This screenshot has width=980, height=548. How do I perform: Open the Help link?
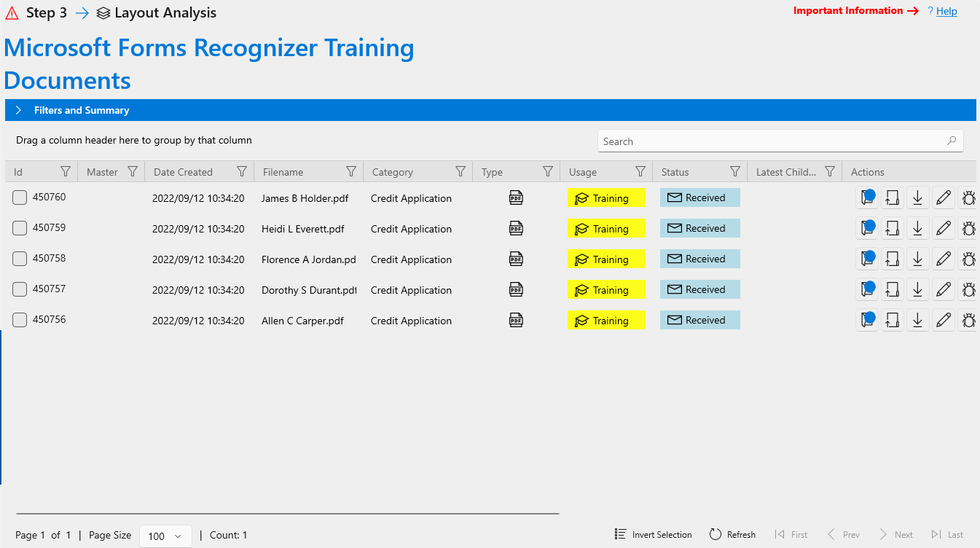(946, 11)
